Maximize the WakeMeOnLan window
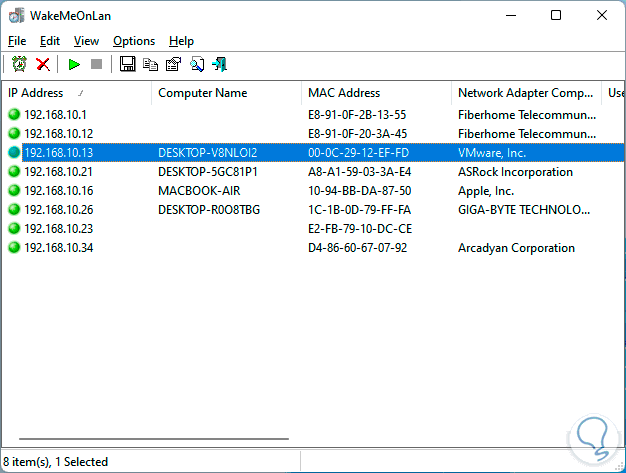Viewport: 626px width, 473px height. click(556, 15)
